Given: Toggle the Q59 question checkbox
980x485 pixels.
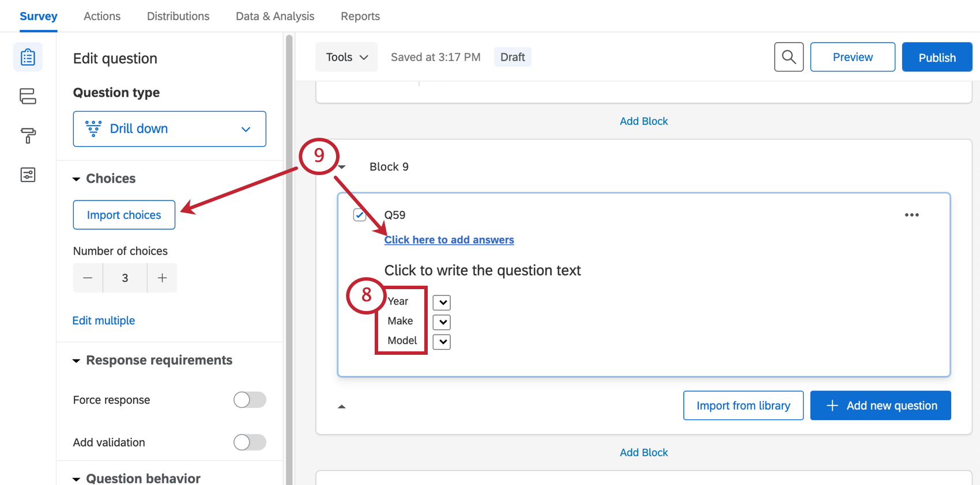Looking at the screenshot, I should pos(360,215).
